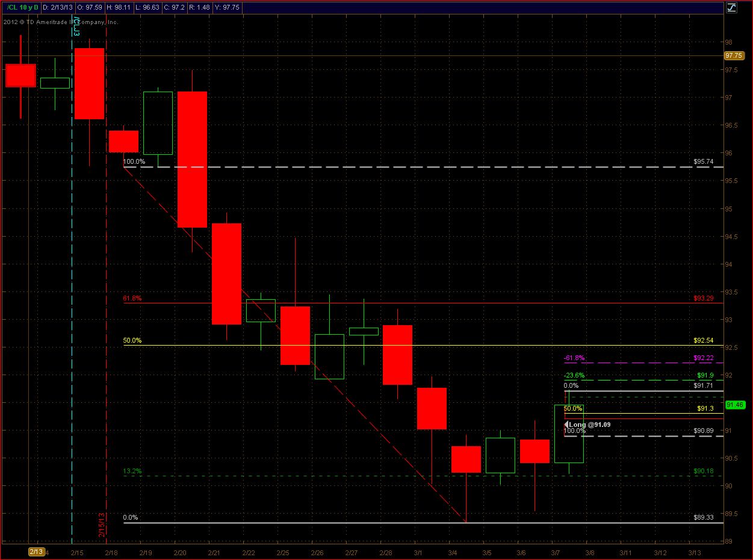Click the highlighted 2/13 date bubble

36,552
